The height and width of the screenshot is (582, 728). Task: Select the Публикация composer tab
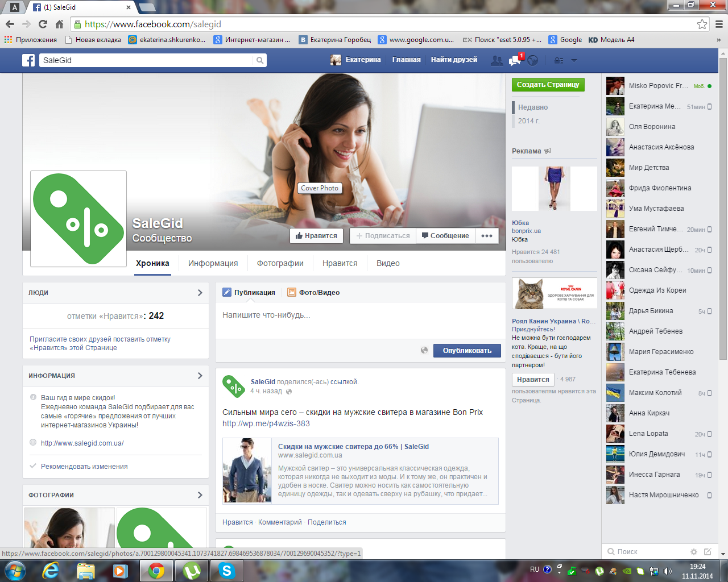click(x=249, y=293)
